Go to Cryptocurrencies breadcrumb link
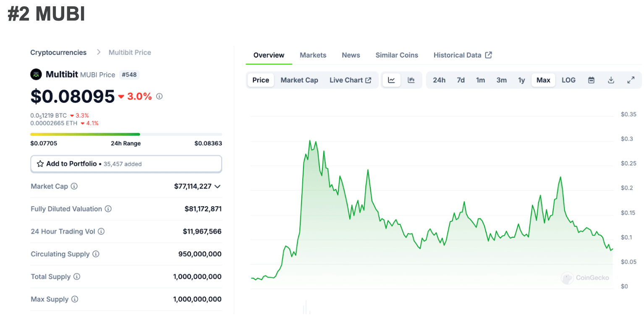This screenshot has height=315, width=644. (x=58, y=52)
